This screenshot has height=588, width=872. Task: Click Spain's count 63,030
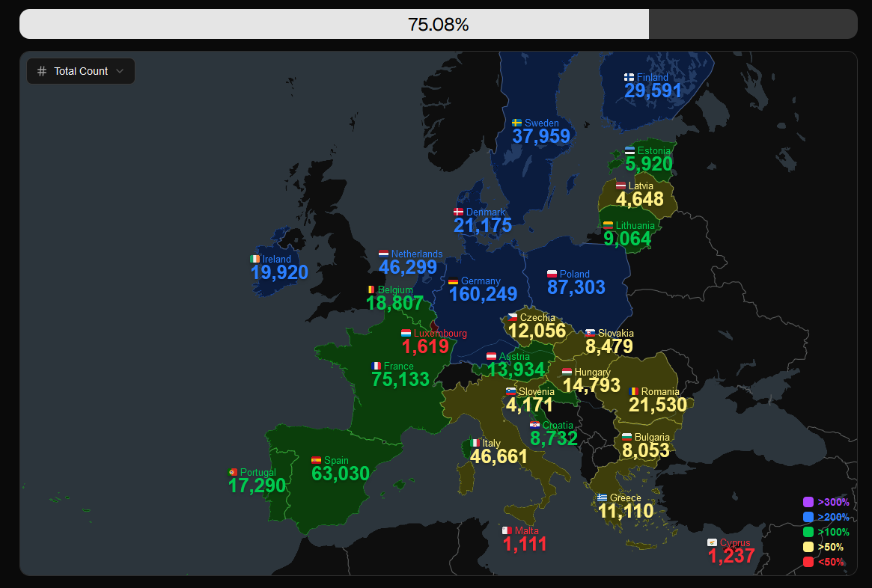[x=341, y=474]
